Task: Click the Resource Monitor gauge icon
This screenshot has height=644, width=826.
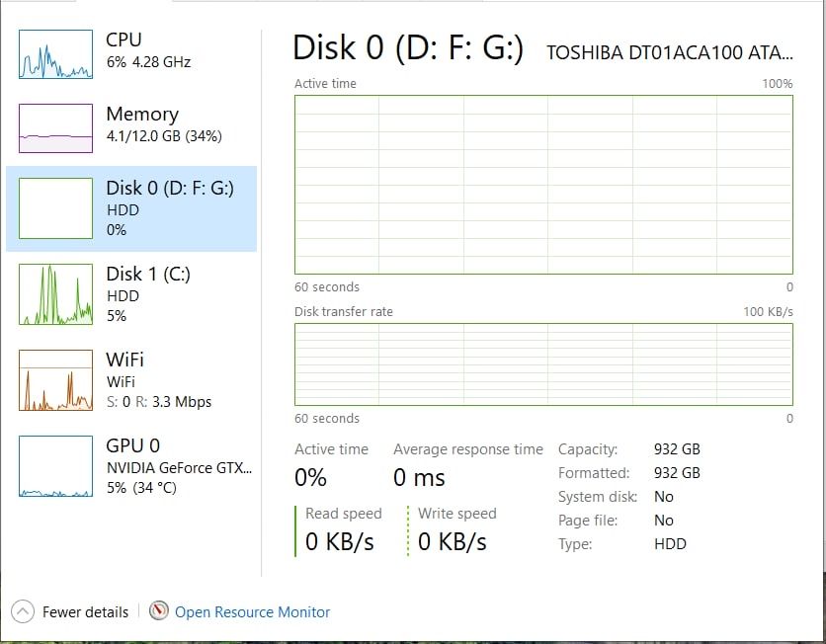Action: point(159,611)
